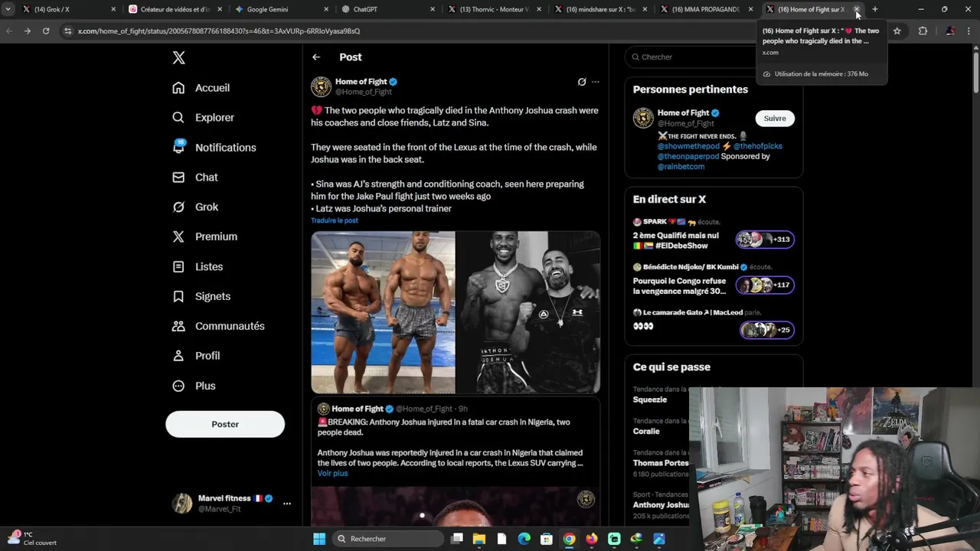980x551 pixels.
Task: Switch to the MMA PROPAGANDE tab
Action: tap(706, 9)
